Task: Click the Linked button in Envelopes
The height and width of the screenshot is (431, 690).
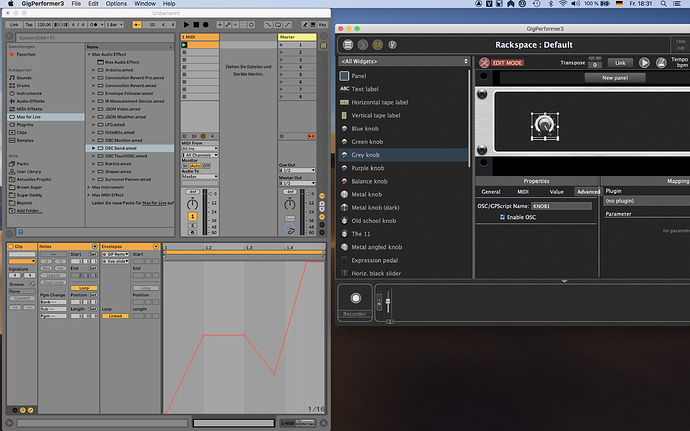Action: point(115,316)
